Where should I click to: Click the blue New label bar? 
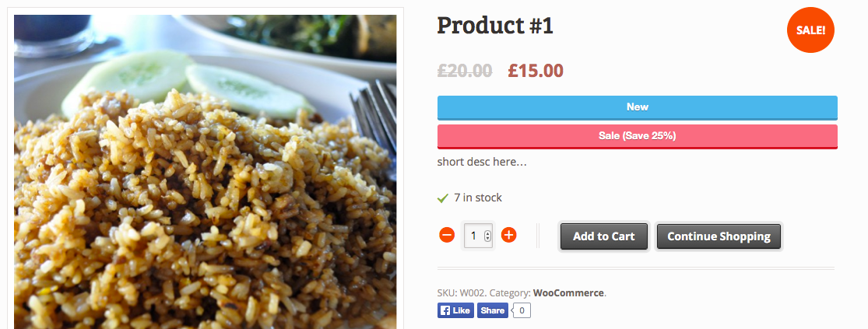pos(637,107)
